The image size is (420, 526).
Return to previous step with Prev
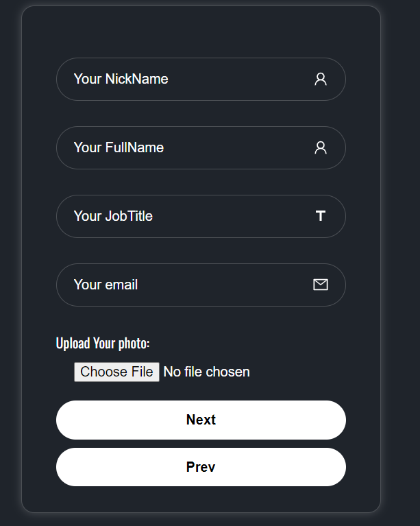[201, 467]
